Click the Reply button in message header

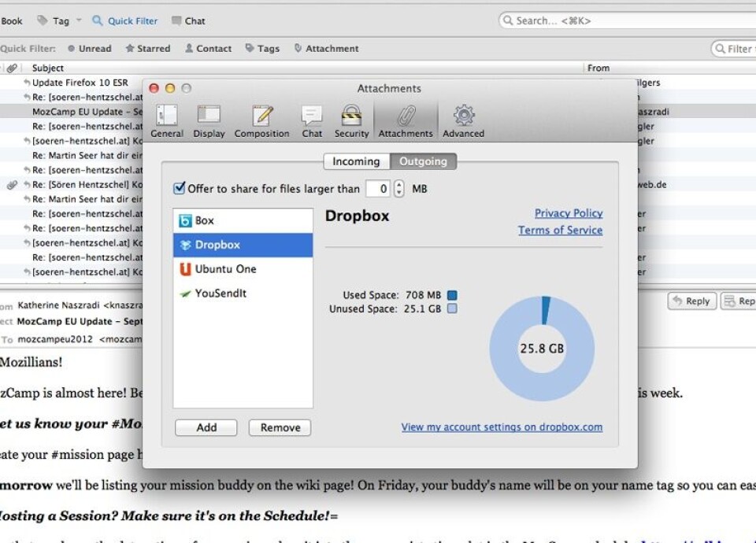point(692,301)
